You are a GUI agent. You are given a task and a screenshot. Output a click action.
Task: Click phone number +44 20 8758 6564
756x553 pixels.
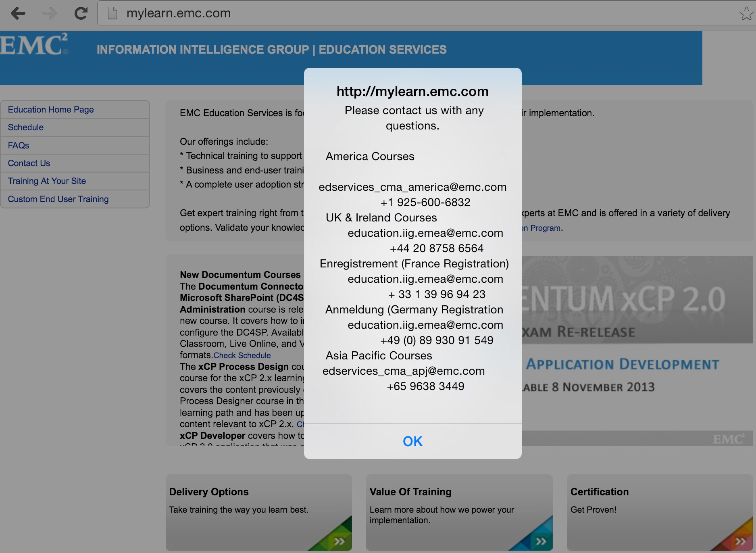[x=437, y=248]
